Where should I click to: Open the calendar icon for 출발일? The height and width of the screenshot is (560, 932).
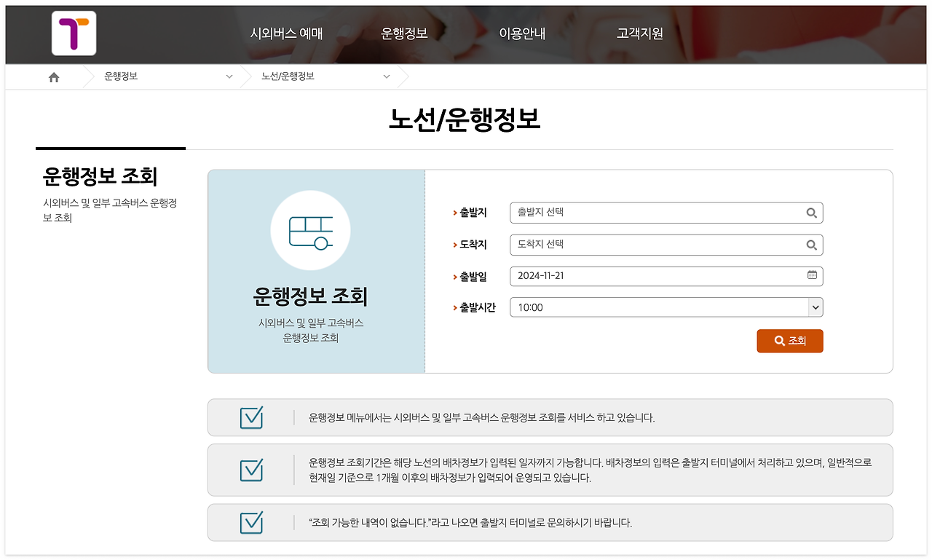pyautogui.click(x=811, y=276)
